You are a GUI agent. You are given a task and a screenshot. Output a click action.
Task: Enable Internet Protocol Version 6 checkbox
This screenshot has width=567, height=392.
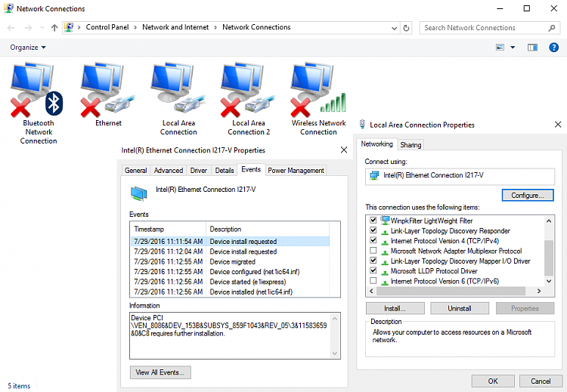tap(373, 281)
